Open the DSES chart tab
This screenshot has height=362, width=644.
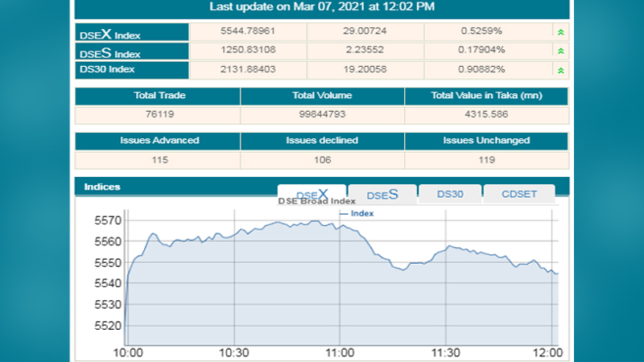coord(382,195)
